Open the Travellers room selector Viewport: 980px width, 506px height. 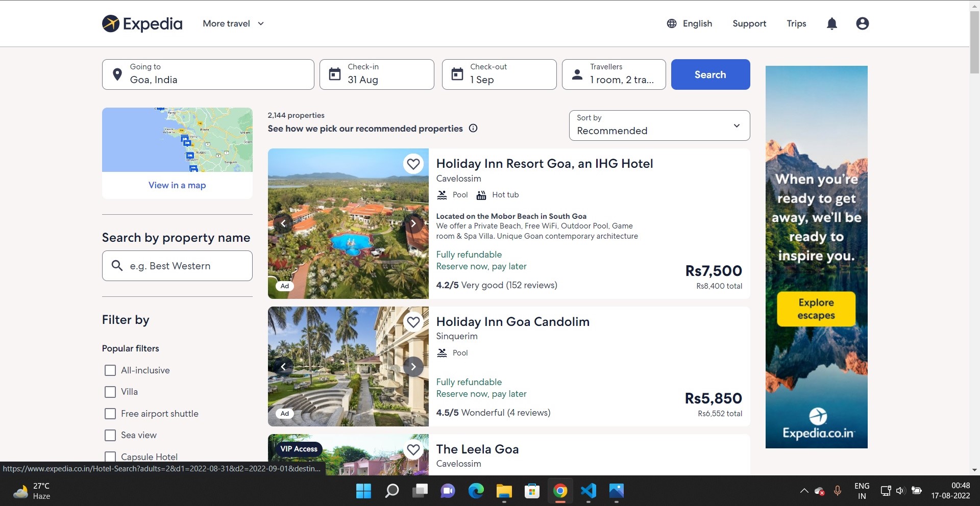[x=614, y=74]
